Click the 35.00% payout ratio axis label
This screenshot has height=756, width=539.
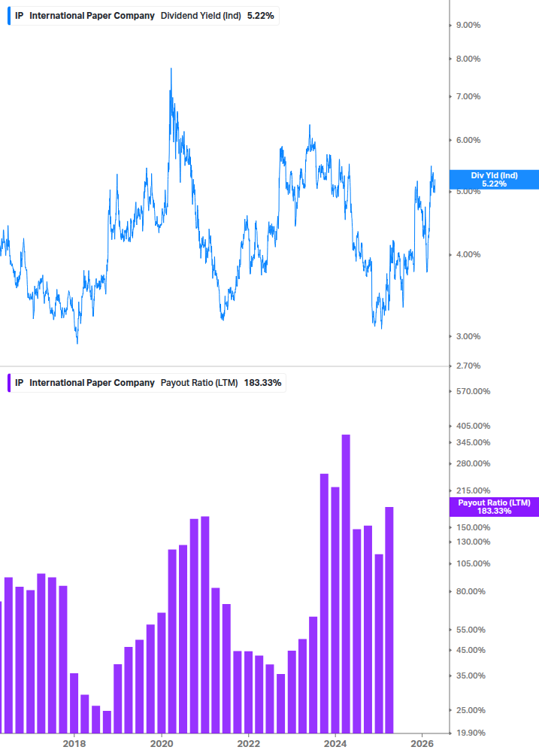click(x=471, y=676)
